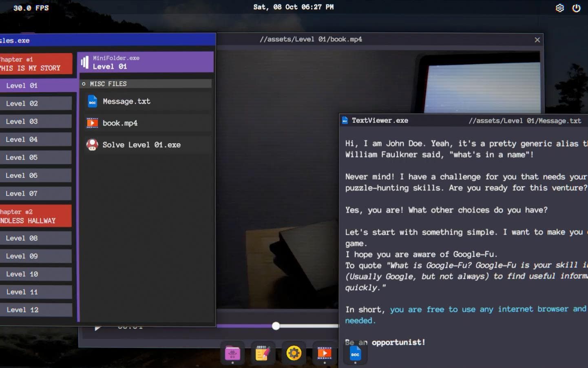Click the white unplayed part of the video progress bar
The width and height of the screenshot is (588, 368).
coord(309,326)
